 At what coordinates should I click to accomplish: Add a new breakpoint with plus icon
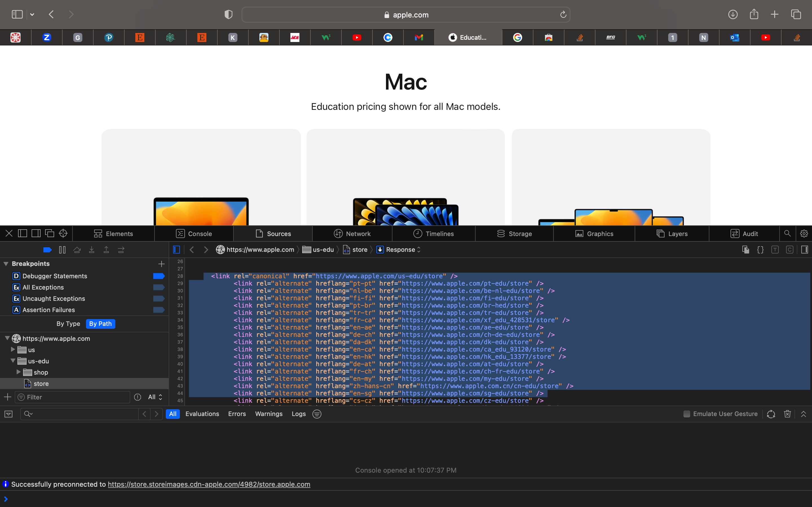click(161, 264)
